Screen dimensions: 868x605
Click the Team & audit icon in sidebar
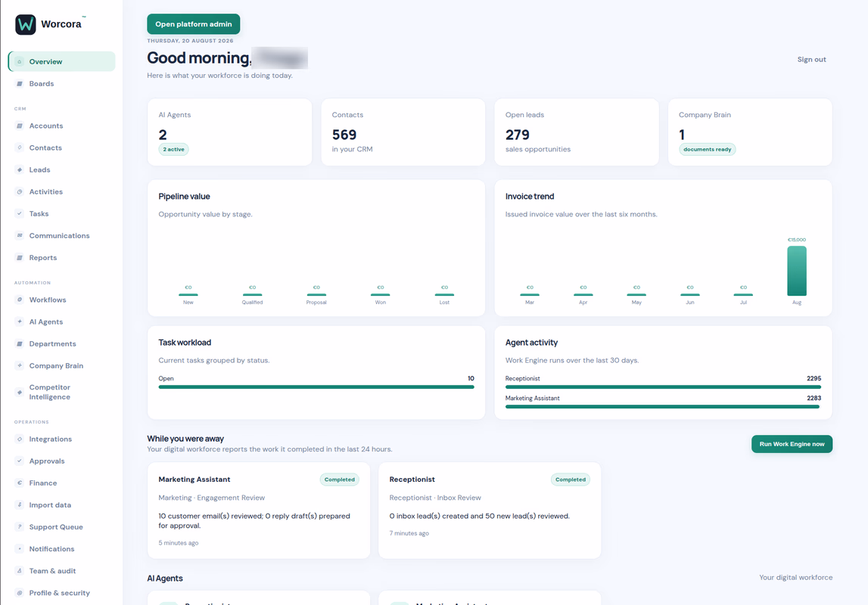[20, 571]
